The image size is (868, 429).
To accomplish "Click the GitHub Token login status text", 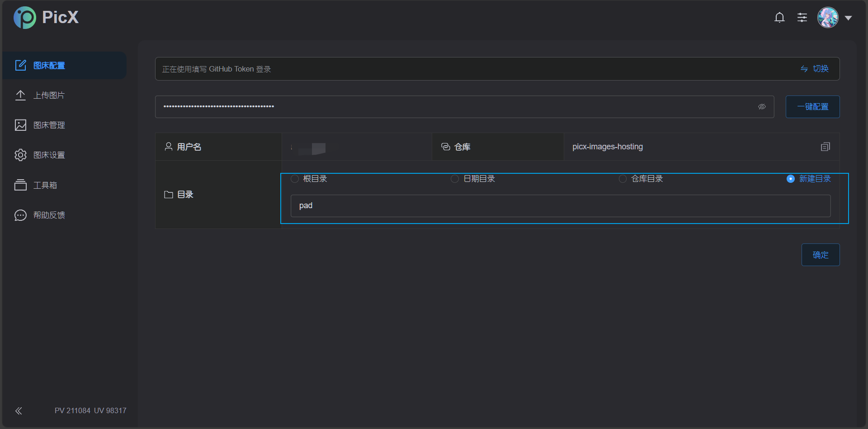I will tap(217, 69).
